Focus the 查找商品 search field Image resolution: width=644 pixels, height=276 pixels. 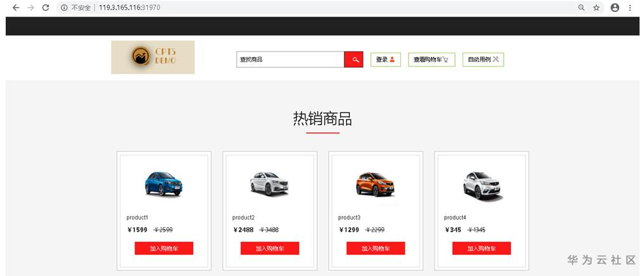[x=290, y=60]
